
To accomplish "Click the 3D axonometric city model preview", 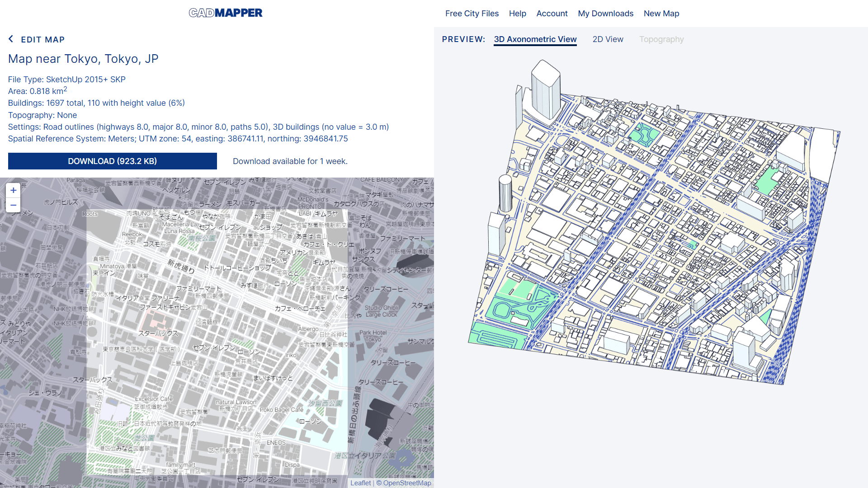I will 653,221.
